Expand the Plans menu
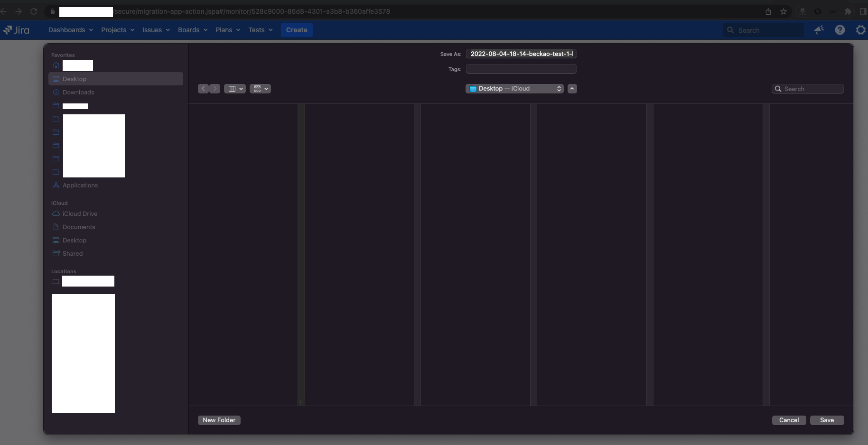The image size is (868, 445). tap(228, 30)
